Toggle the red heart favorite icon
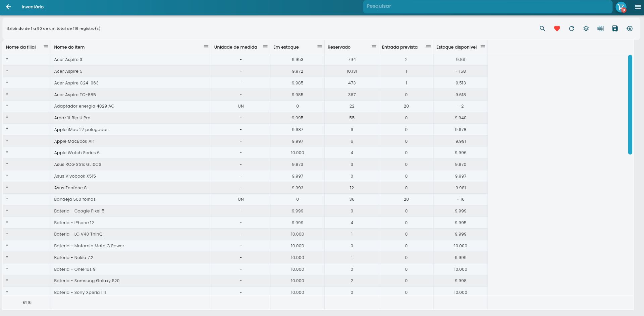Viewport: 644px width, 316px height. click(557, 28)
